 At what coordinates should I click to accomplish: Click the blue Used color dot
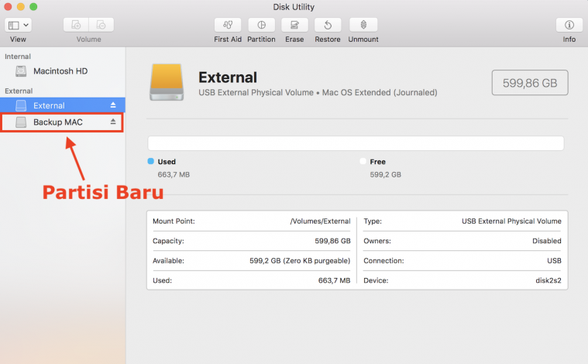point(151,161)
